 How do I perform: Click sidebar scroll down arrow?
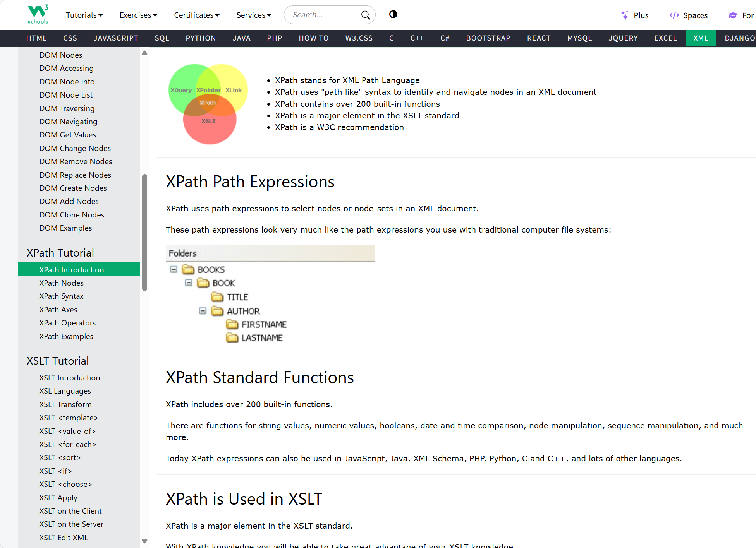tap(144, 541)
